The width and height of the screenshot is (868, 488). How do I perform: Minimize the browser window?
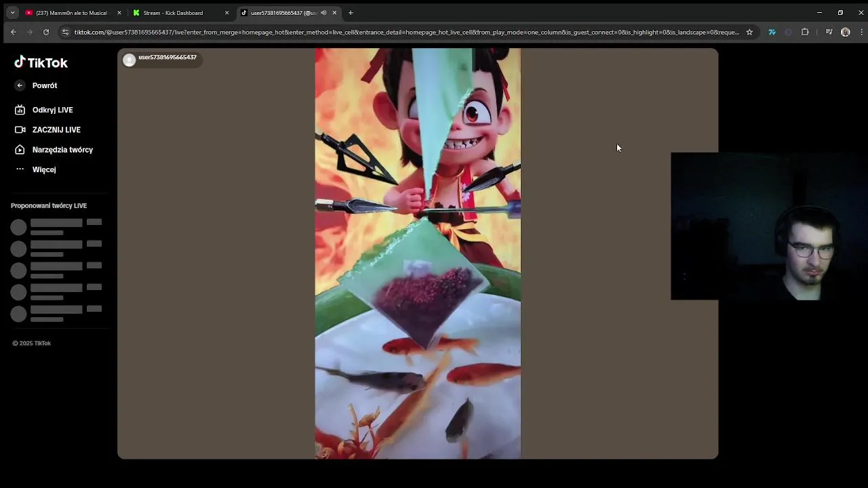819,12
